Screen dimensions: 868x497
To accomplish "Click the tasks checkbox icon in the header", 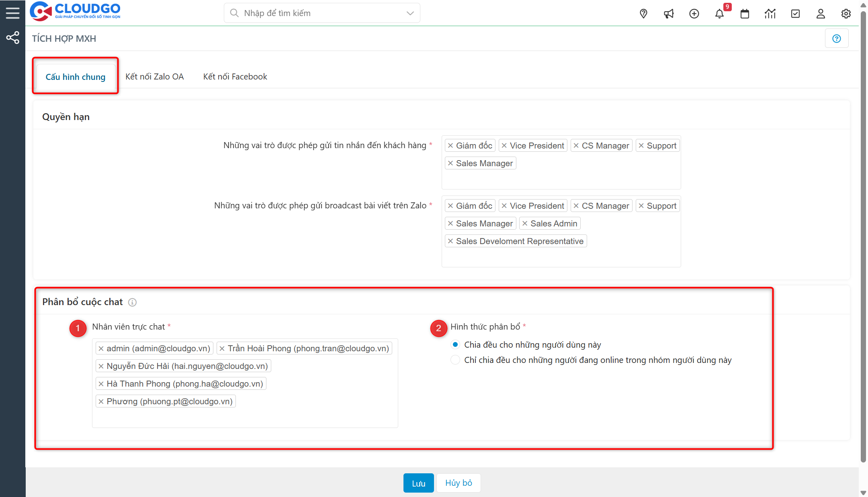I will click(x=796, y=13).
